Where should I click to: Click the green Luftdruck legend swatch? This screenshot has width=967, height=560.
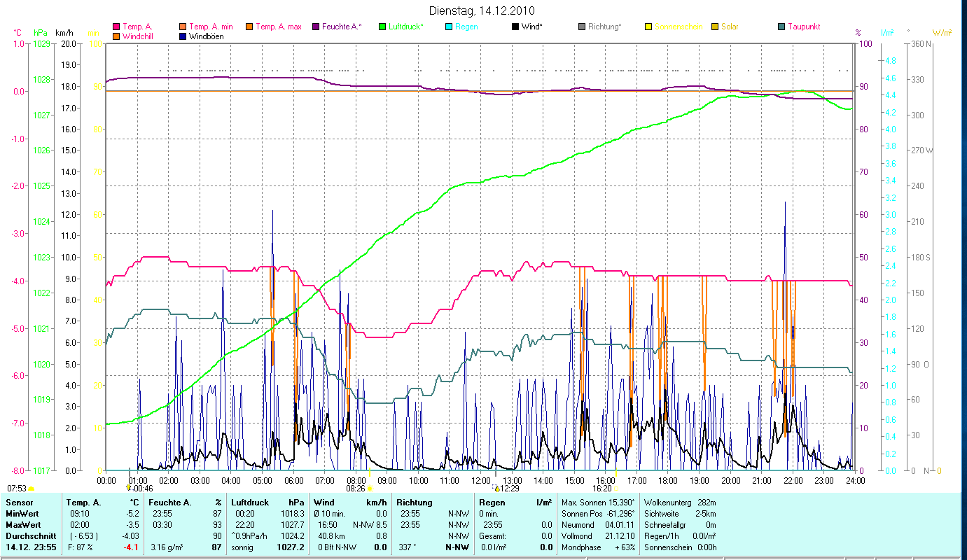pyautogui.click(x=382, y=27)
